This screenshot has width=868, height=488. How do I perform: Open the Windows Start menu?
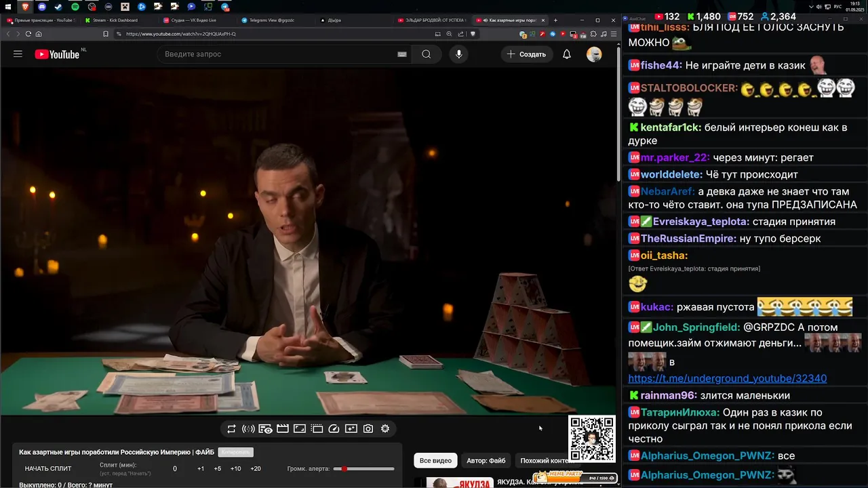pos(8,7)
